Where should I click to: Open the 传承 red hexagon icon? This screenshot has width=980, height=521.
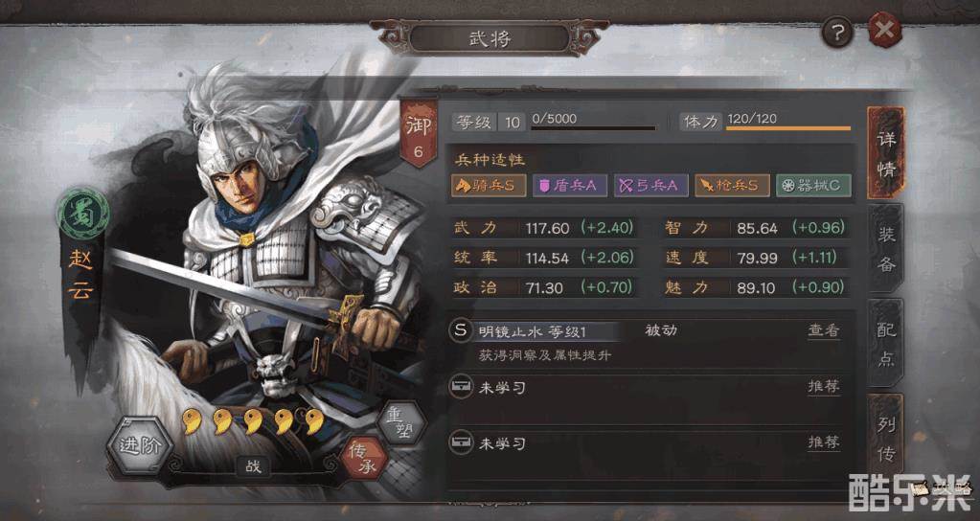(x=364, y=458)
